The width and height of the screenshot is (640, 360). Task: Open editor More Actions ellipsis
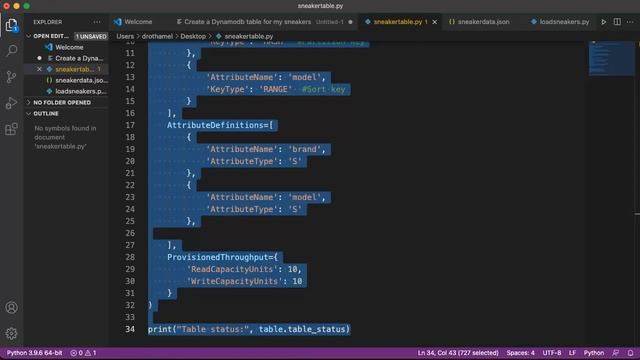point(630,22)
